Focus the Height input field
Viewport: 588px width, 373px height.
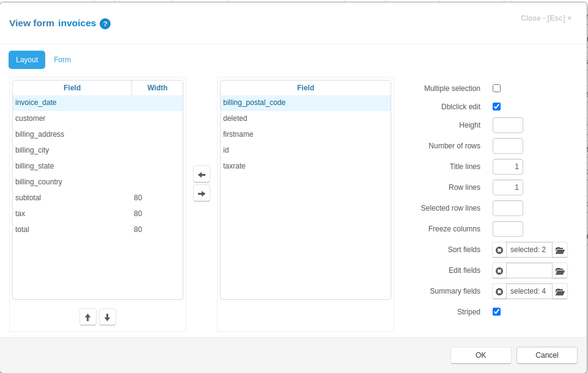(508, 125)
